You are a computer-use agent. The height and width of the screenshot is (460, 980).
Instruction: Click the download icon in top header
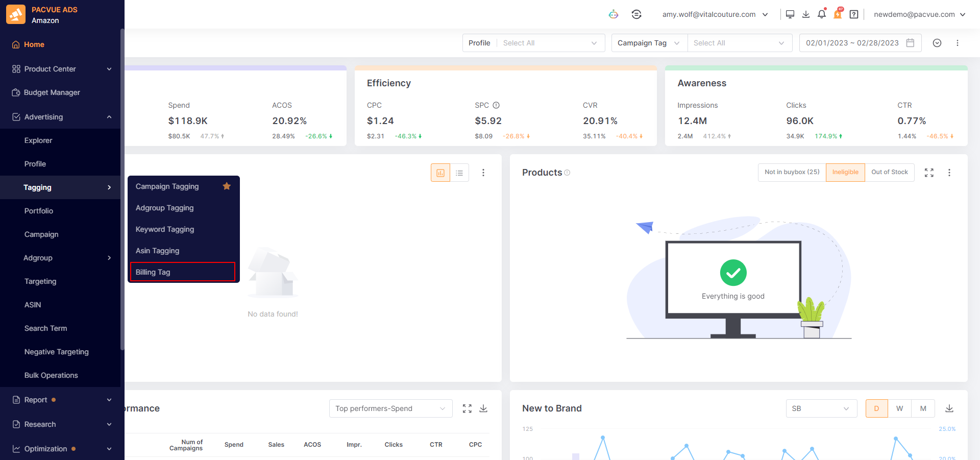(x=806, y=14)
